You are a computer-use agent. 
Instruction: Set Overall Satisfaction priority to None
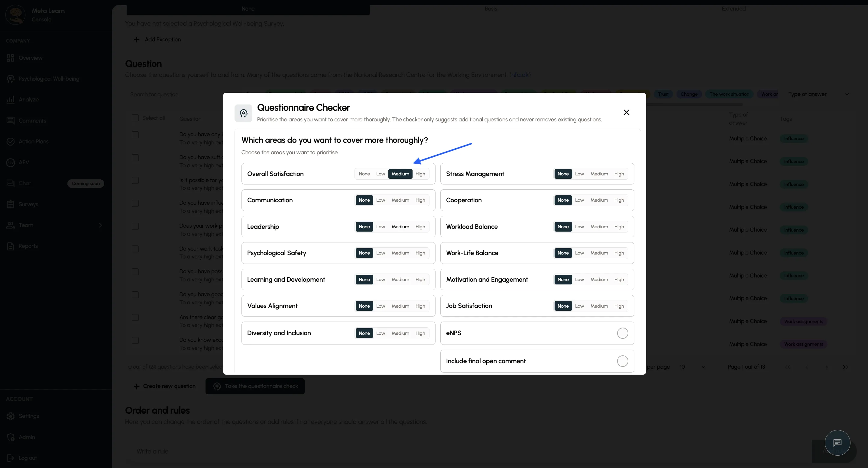click(x=364, y=174)
